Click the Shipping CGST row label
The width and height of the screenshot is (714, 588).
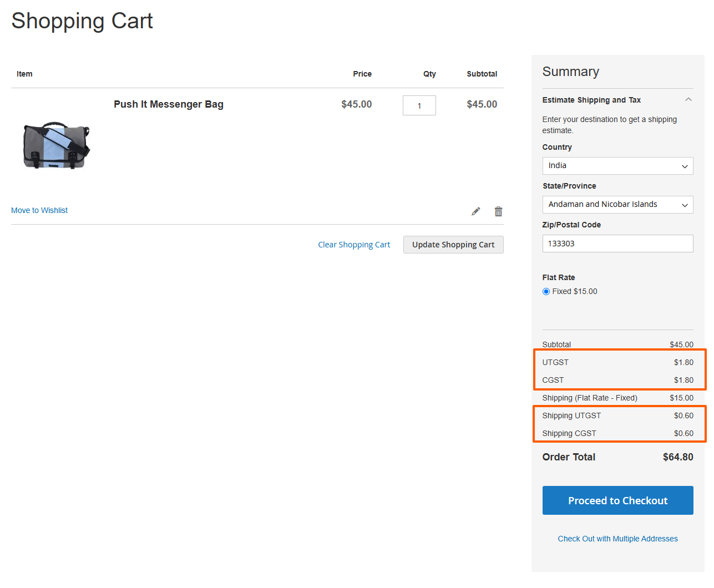point(569,433)
